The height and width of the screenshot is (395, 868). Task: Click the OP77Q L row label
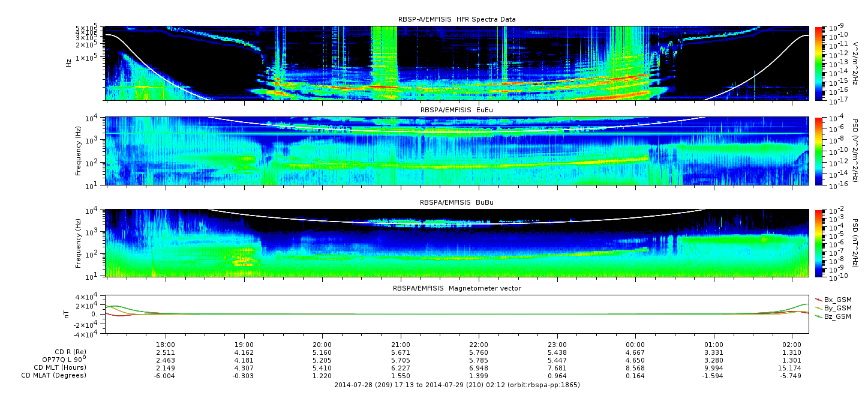(61, 360)
